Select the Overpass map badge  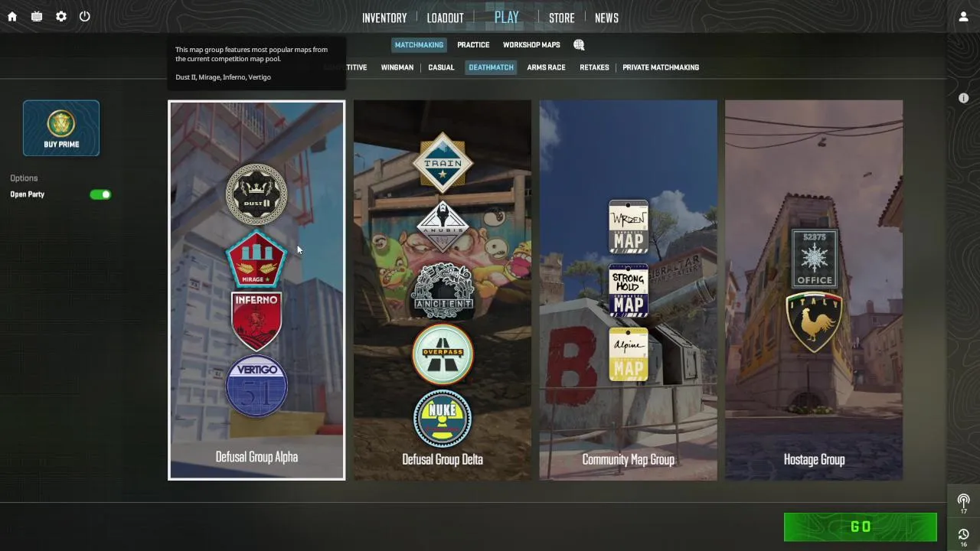tap(443, 354)
